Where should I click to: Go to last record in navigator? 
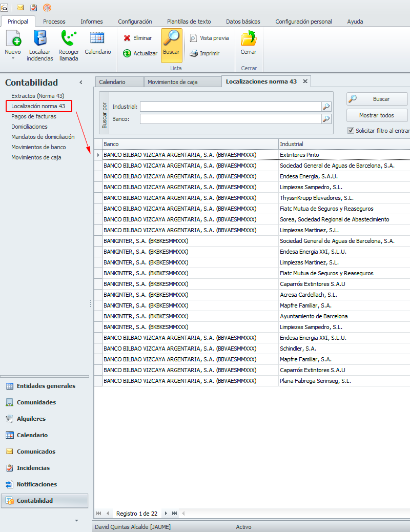coord(174,514)
